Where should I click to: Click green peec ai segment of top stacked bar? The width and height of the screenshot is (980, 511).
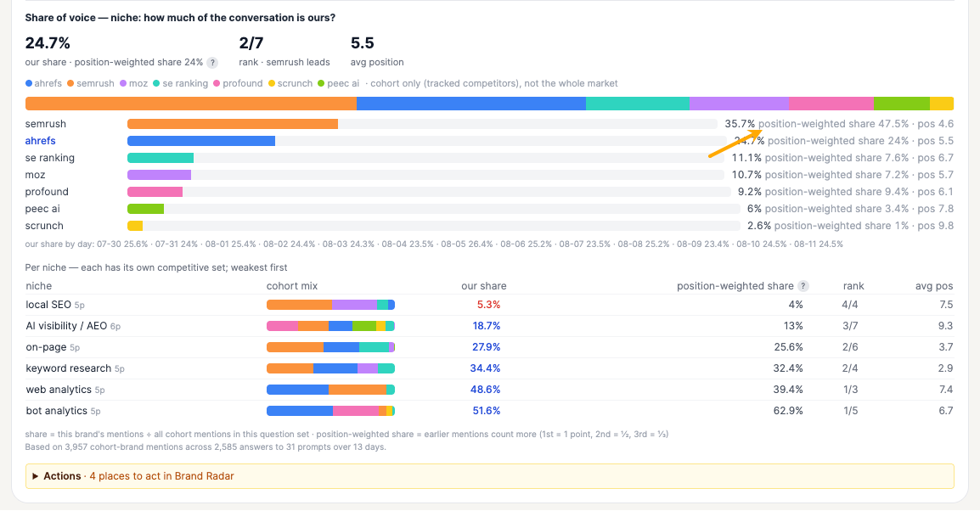902,104
